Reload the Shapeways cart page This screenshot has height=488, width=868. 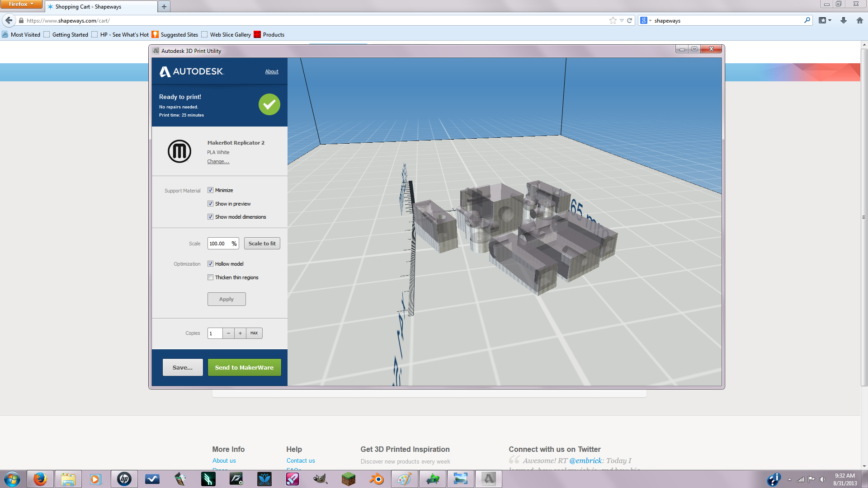(x=629, y=20)
